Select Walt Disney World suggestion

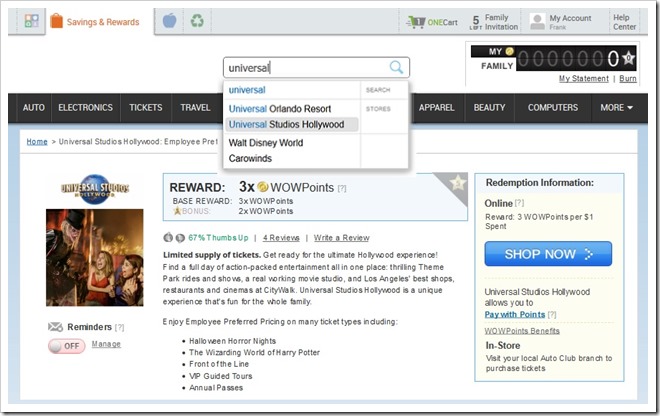click(x=266, y=143)
